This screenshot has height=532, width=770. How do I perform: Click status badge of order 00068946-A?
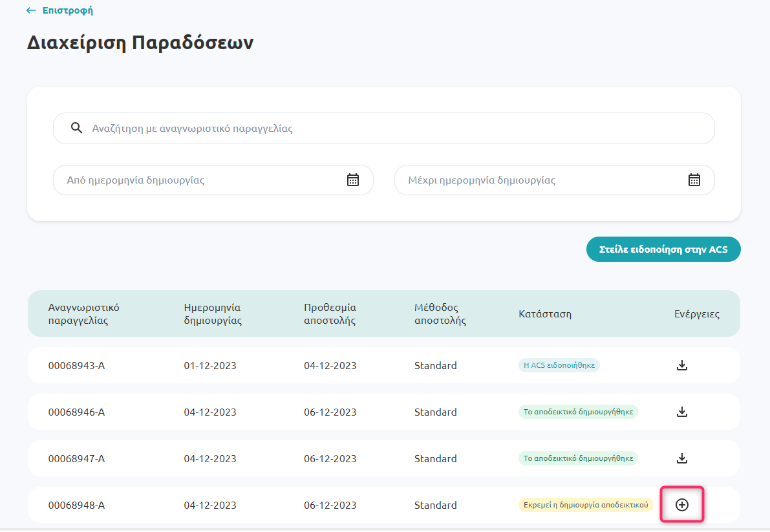click(x=578, y=412)
